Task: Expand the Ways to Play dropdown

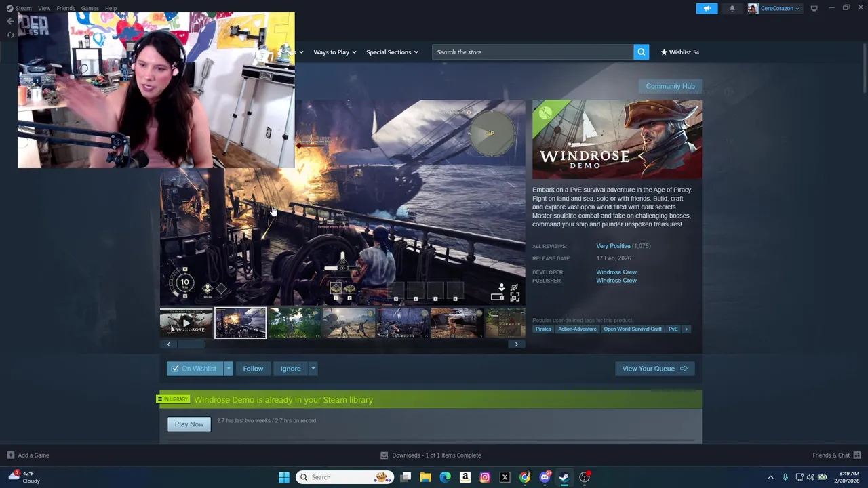Action: click(x=334, y=52)
